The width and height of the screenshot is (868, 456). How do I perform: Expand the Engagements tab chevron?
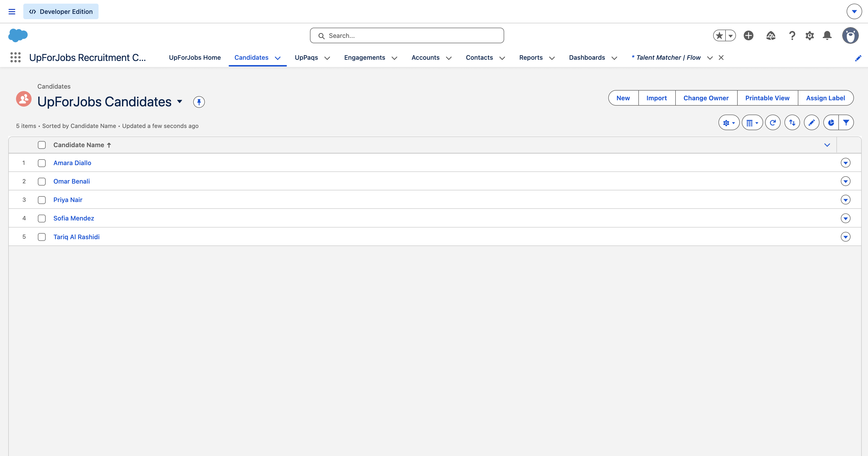(394, 58)
